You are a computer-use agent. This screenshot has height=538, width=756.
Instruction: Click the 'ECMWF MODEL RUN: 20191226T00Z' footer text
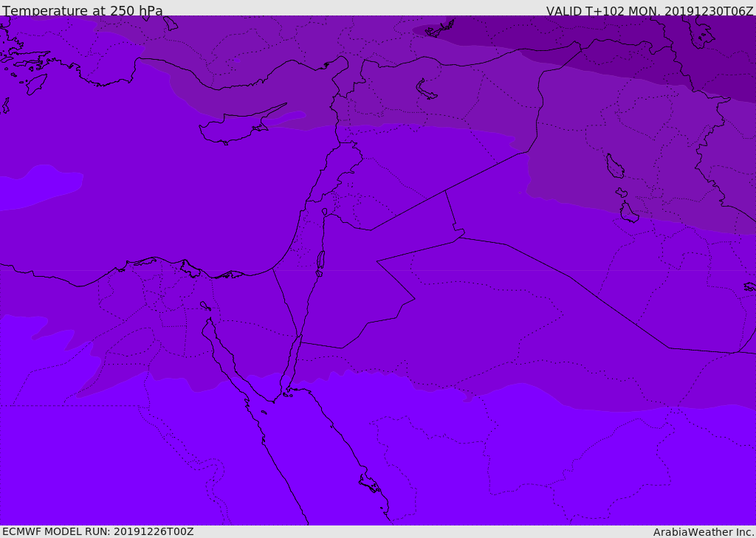click(x=98, y=532)
